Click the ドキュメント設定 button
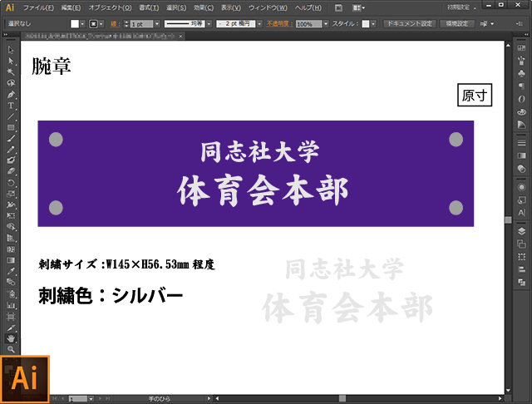 [x=410, y=24]
